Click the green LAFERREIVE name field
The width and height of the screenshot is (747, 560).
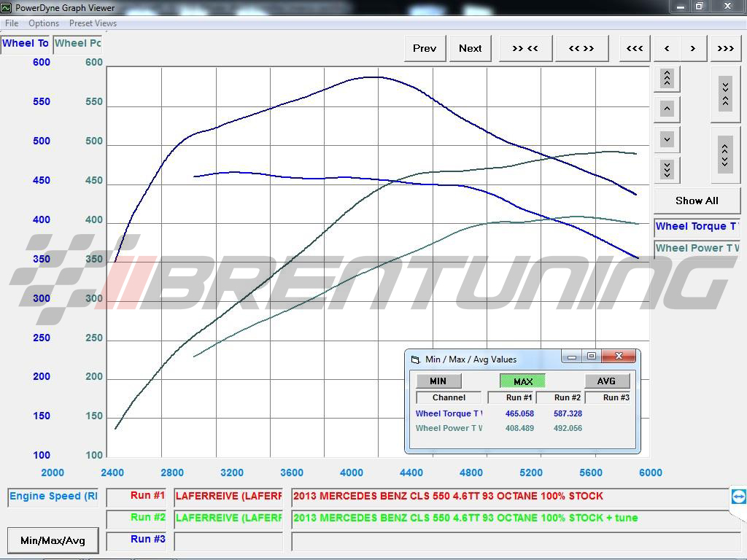[228, 518]
